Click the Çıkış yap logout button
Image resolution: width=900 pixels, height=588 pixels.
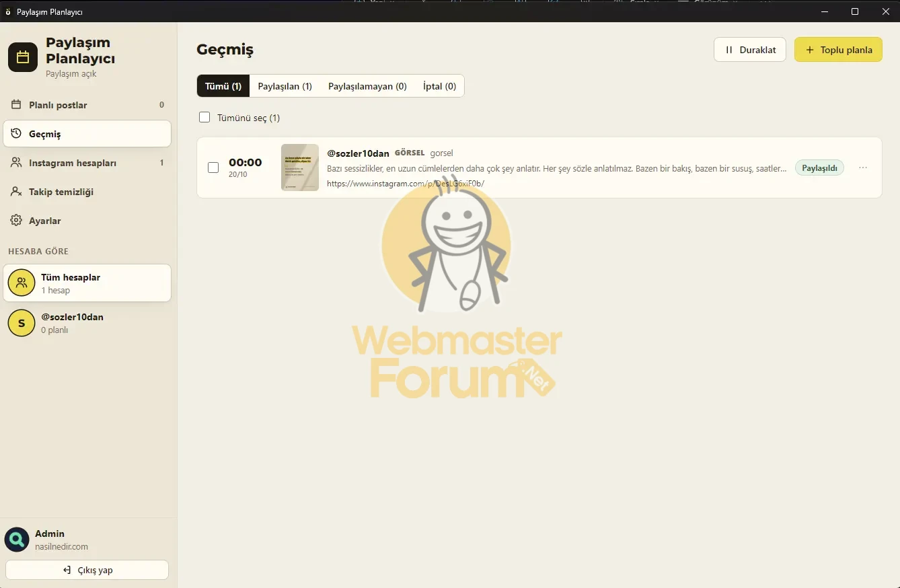(x=87, y=570)
